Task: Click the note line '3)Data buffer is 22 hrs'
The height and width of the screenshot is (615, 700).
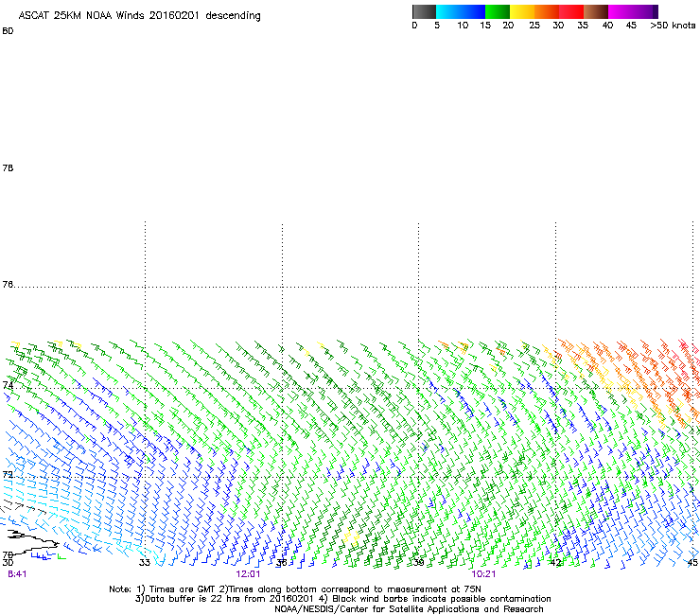Action: coord(342,599)
